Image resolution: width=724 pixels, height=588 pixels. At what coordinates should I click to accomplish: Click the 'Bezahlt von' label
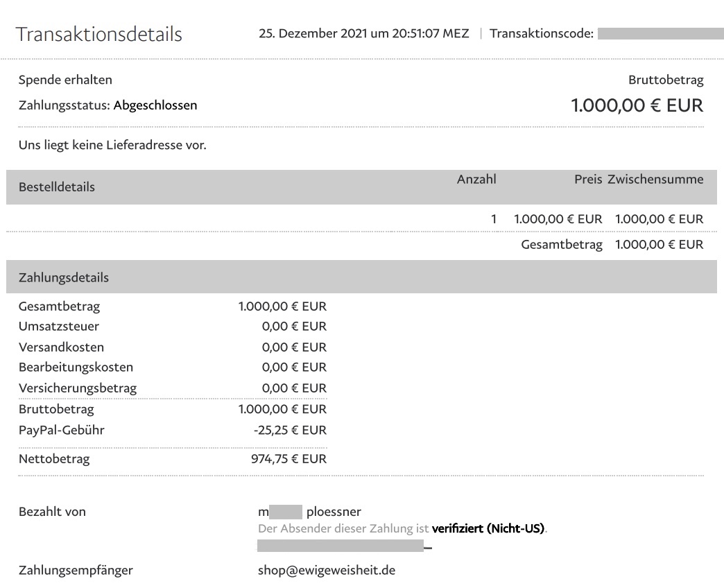tap(52, 512)
